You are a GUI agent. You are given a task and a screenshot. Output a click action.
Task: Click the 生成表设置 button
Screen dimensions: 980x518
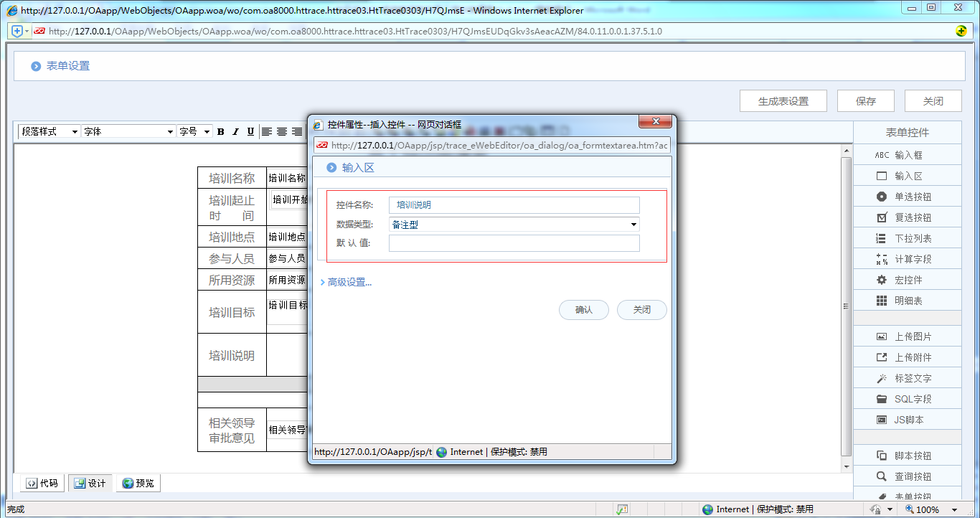pyautogui.click(x=783, y=100)
